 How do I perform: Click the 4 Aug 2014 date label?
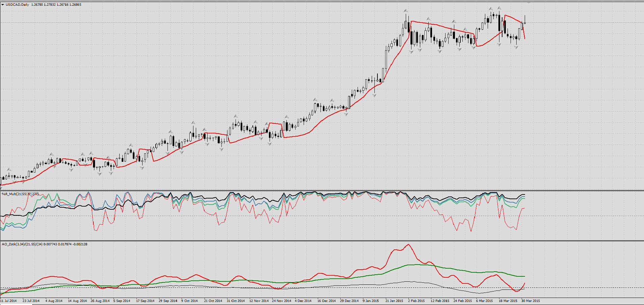coord(54,301)
